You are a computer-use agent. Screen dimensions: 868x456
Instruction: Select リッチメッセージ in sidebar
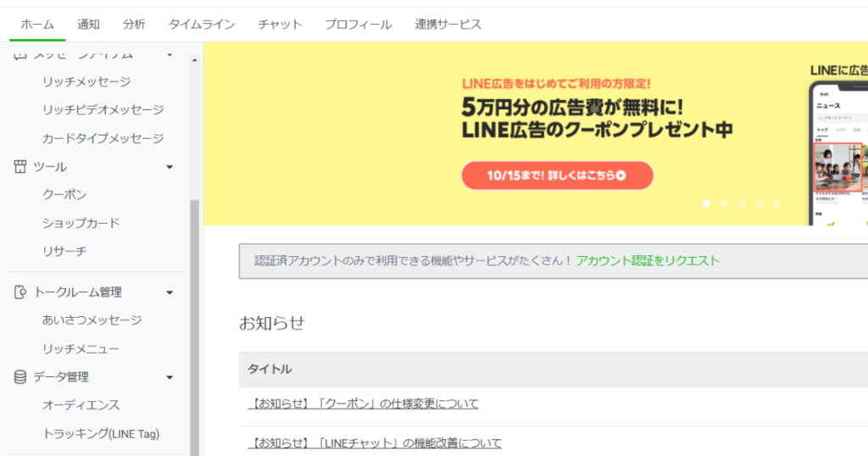tap(86, 81)
